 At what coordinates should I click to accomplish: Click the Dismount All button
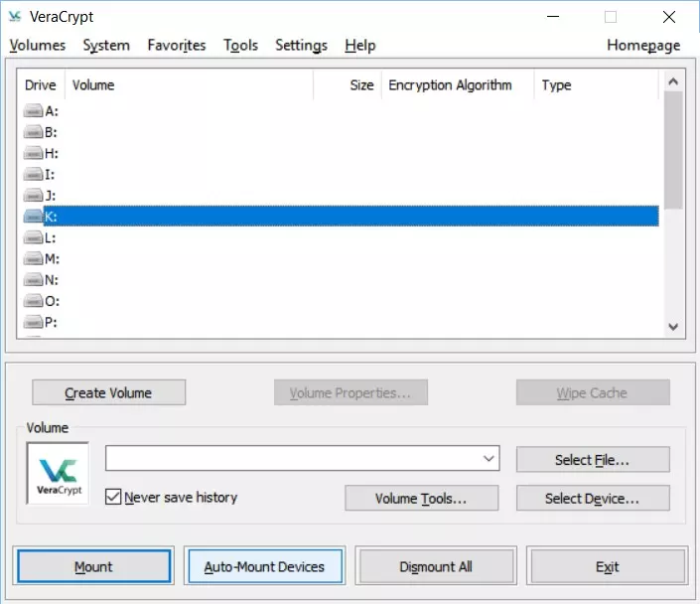436,566
